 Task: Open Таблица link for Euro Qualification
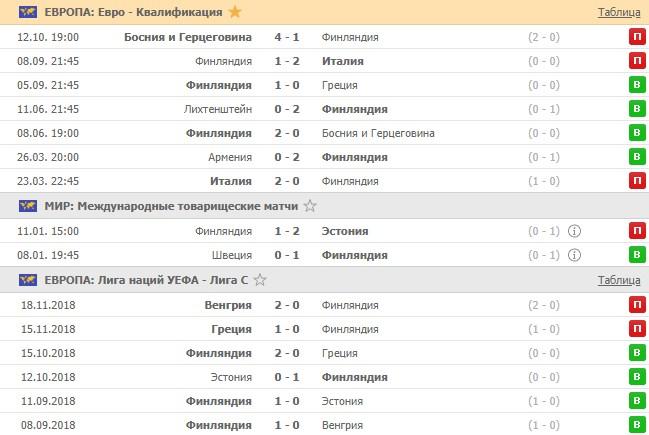pos(619,13)
